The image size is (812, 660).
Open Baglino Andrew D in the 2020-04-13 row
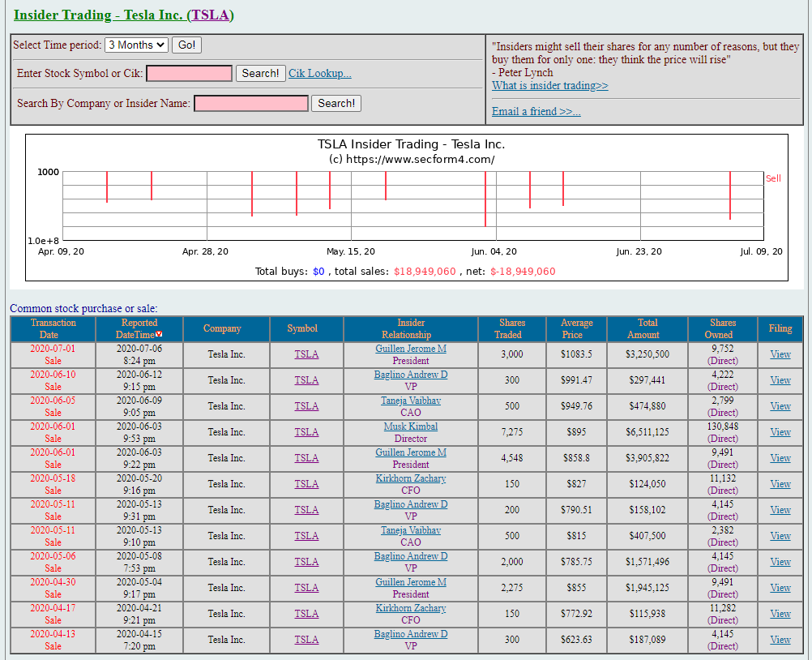coord(411,633)
